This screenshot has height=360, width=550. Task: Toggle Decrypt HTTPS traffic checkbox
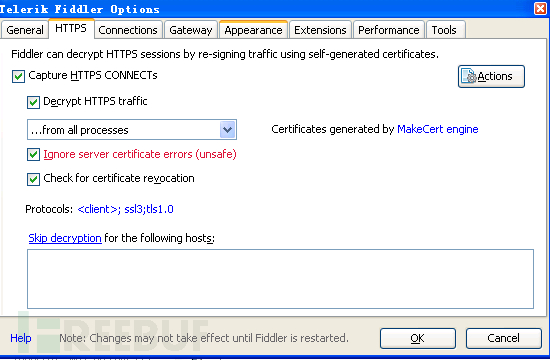[x=33, y=102]
